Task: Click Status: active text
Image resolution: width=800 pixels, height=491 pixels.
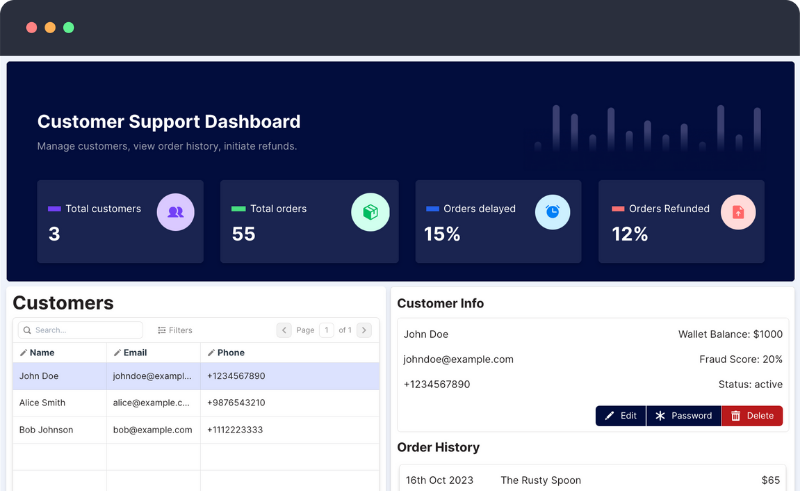Action: point(751,384)
